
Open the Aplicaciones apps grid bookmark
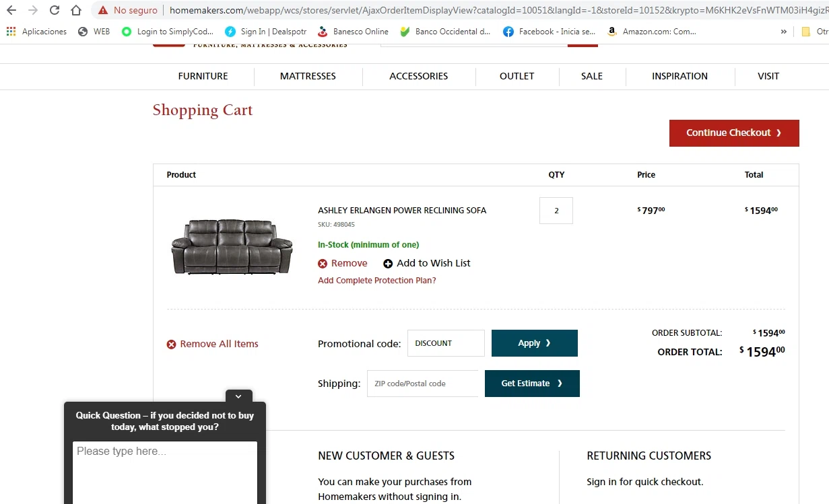pos(37,32)
